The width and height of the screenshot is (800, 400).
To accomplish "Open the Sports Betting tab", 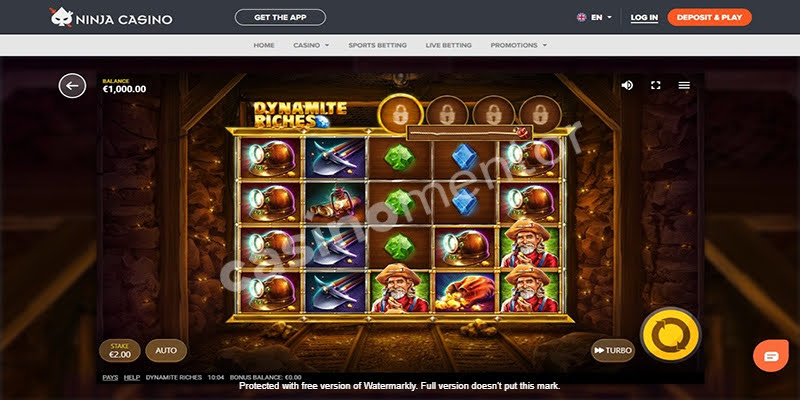I will click(378, 45).
